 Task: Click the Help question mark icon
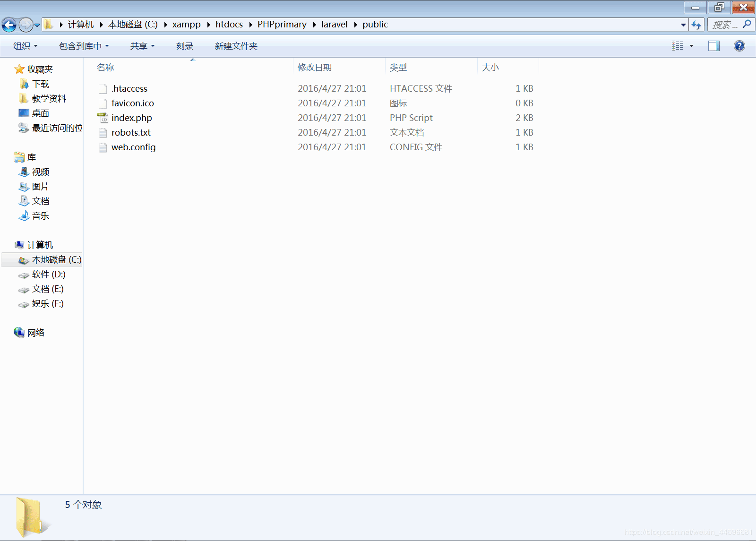click(x=739, y=46)
